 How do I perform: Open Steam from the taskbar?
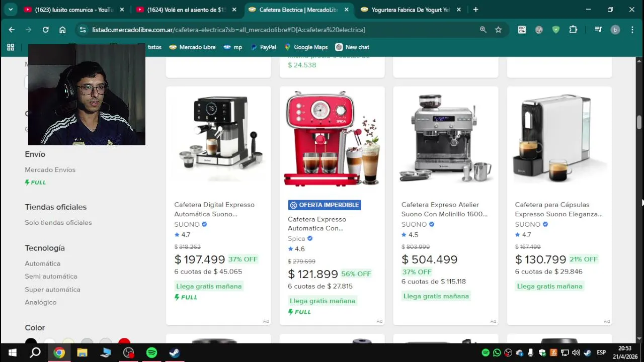click(x=175, y=352)
